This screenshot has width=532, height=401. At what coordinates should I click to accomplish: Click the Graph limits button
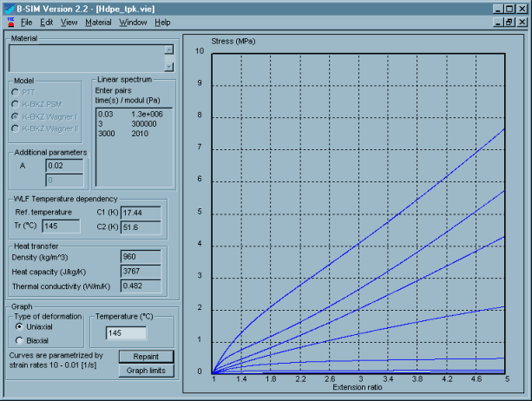[x=147, y=371]
